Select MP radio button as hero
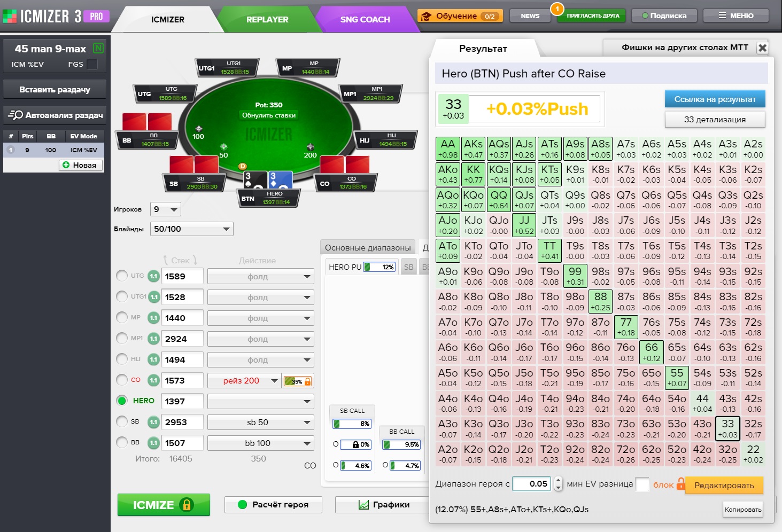Viewport: 782px width, 532px height. (x=122, y=317)
